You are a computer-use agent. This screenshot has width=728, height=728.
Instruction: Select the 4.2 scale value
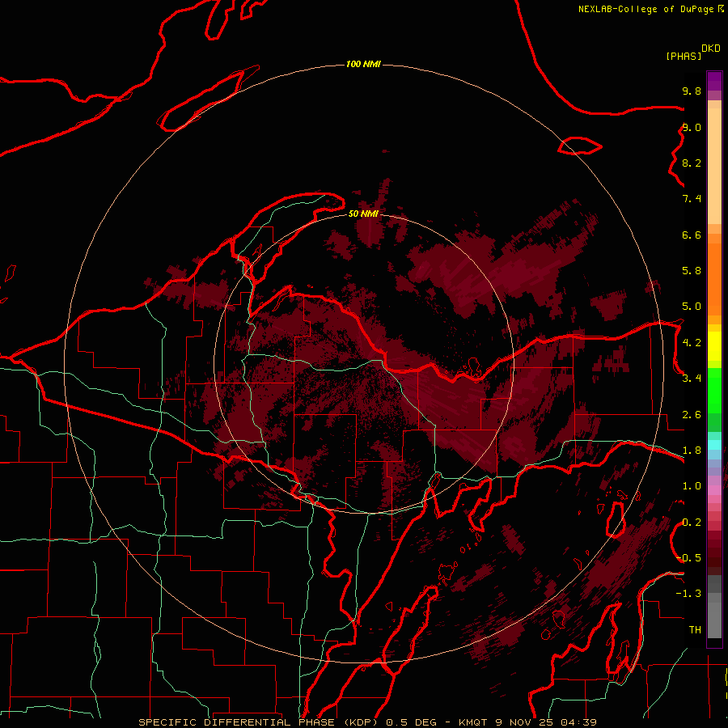(x=692, y=343)
